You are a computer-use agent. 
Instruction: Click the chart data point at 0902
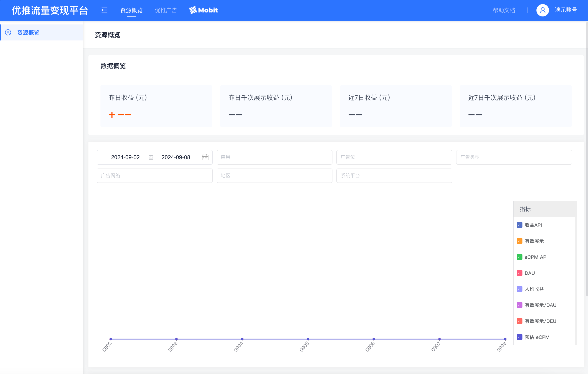111,339
